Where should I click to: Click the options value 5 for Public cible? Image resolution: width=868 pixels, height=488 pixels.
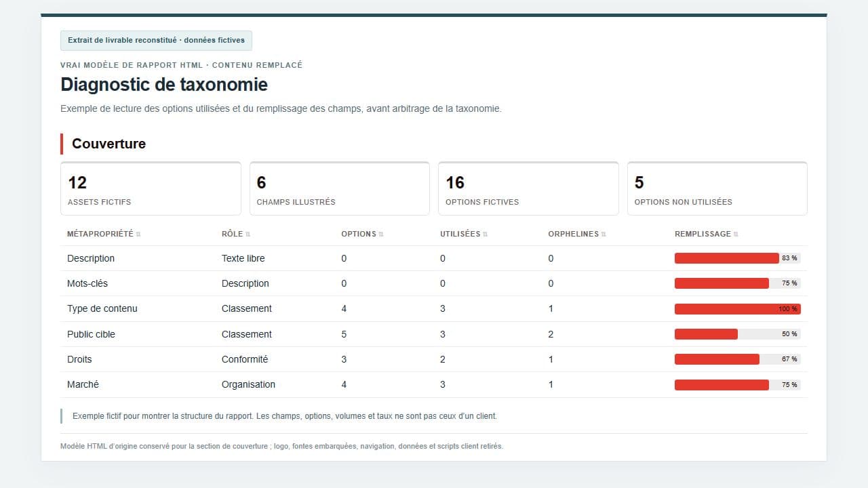tap(344, 334)
